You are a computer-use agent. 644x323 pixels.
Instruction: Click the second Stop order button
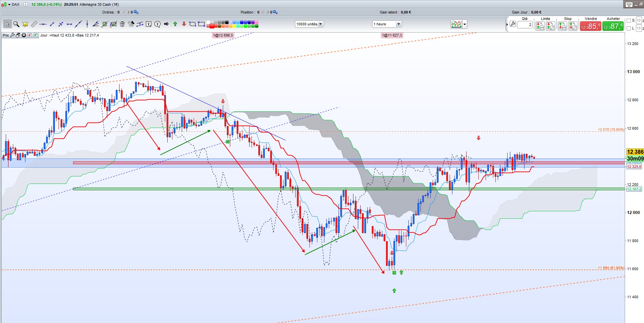click(573, 26)
